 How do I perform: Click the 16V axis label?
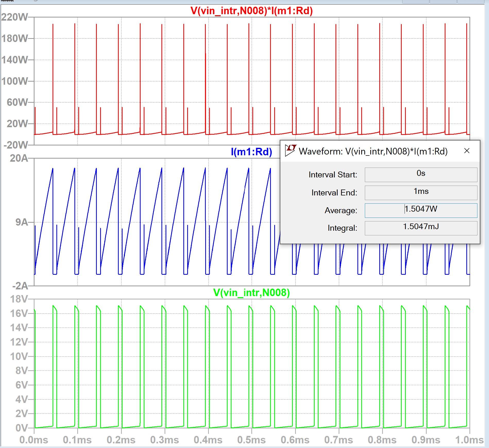(19, 314)
